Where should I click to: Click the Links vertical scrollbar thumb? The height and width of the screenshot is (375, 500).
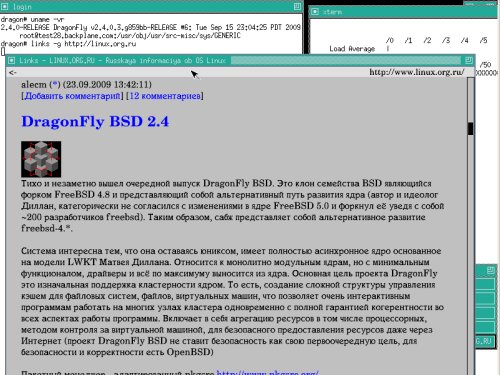point(470,129)
